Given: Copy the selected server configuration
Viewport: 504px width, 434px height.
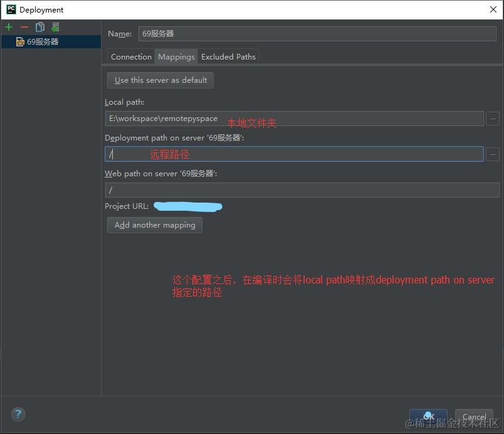Looking at the screenshot, I should tap(40, 27).
